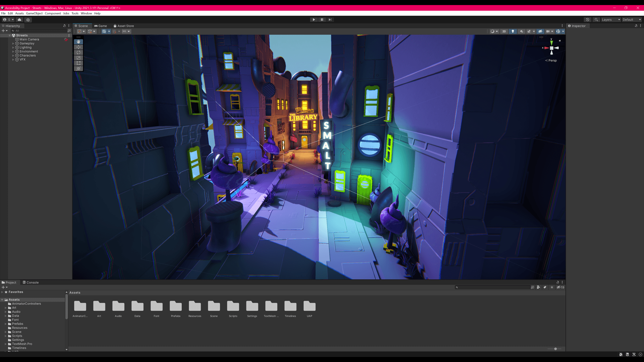
Task: Toggle scene lighting bulb button
Action: point(513,31)
